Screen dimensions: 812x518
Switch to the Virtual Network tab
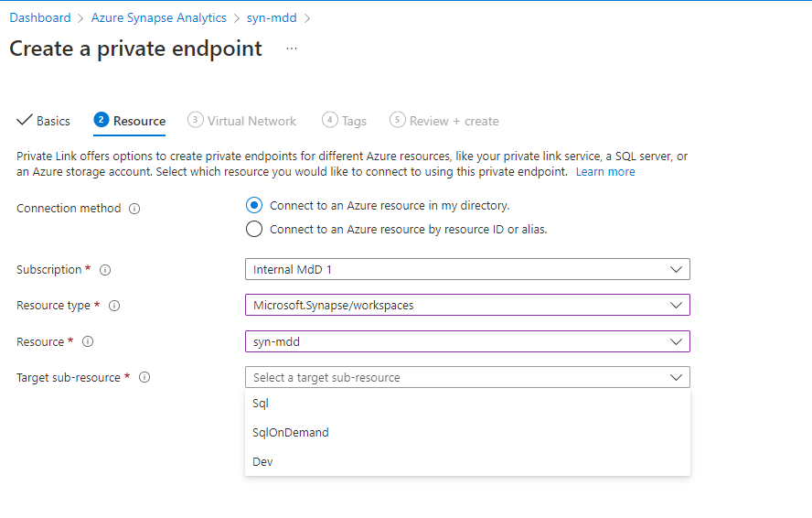tap(242, 121)
